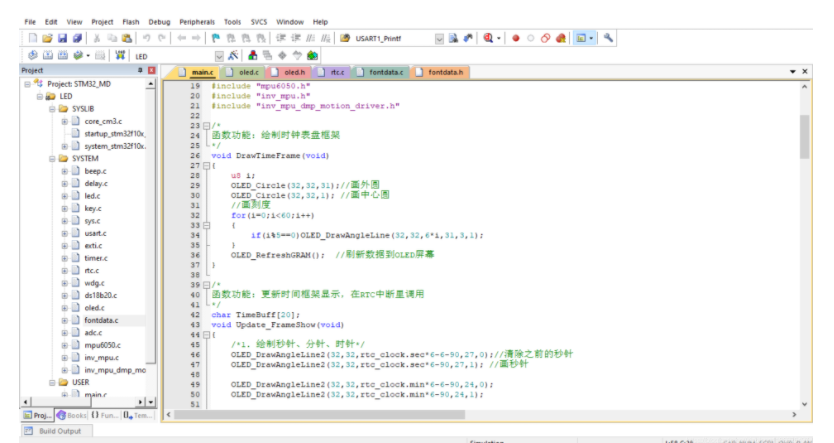Expand the oled.c tree node
This screenshot has width=834, height=443.
64,308
